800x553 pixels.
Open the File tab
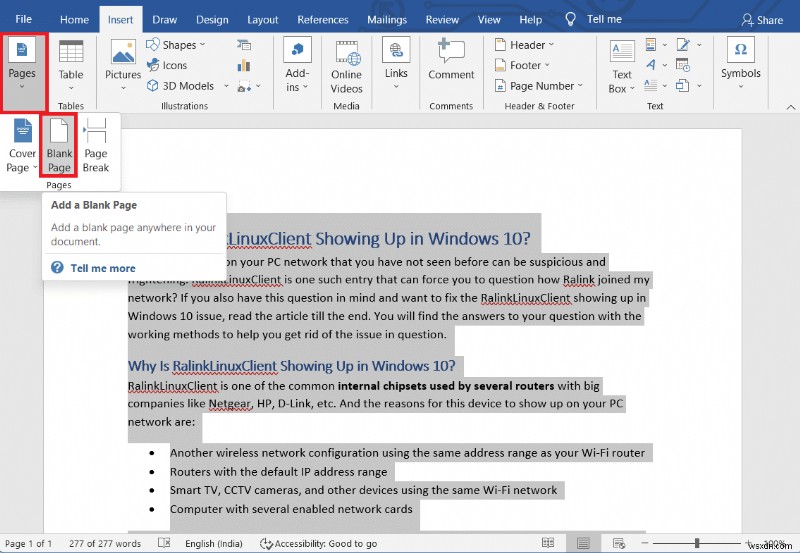click(x=23, y=19)
